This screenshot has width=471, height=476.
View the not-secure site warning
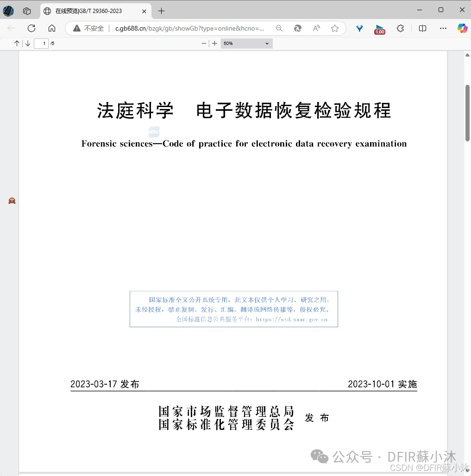pyautogui.click(x=88, y=28)
